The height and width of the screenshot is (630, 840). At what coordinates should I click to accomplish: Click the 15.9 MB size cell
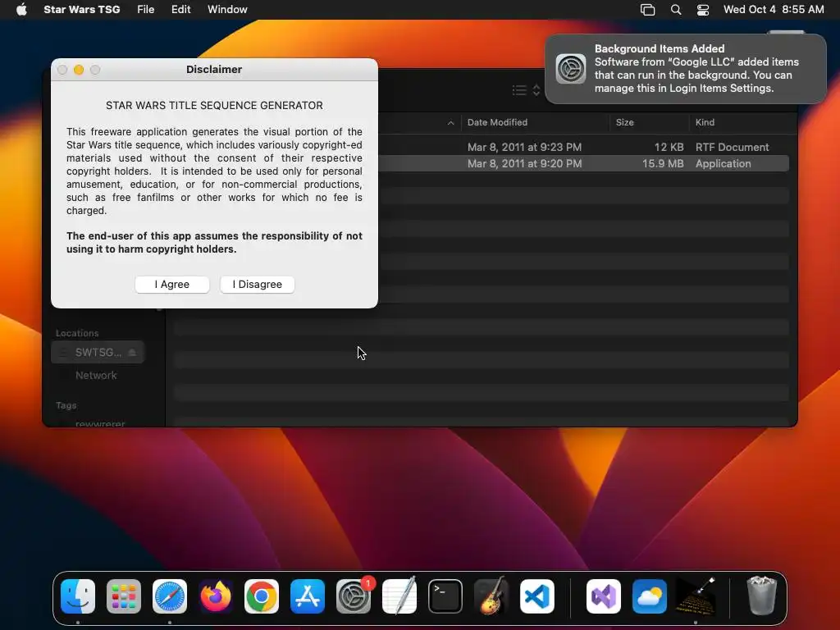(x=663, y=164)
